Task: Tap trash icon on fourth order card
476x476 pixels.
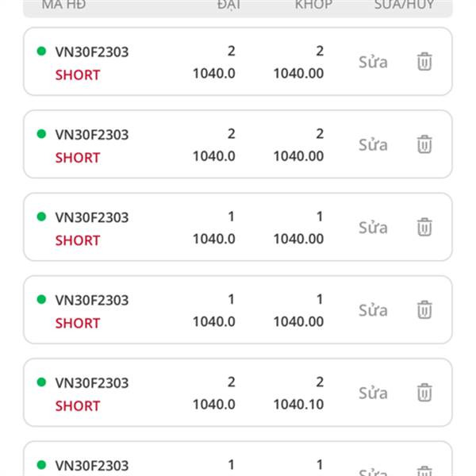Action: click(x=424, y=310)
